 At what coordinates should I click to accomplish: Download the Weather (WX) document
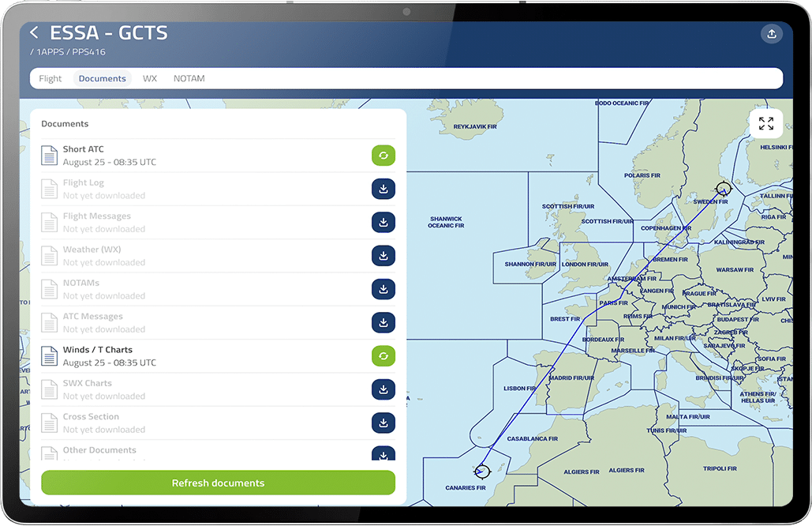pyautogui.click(x=383, y=256)
